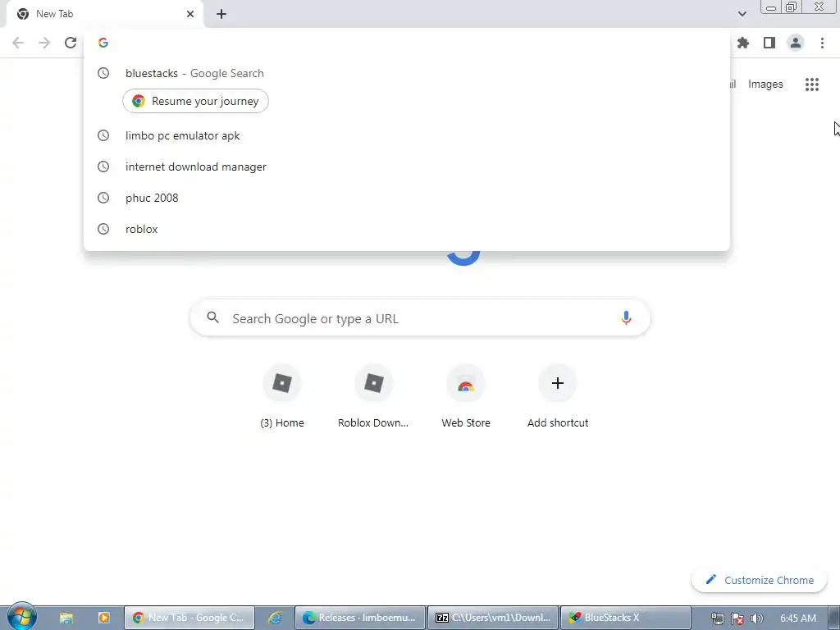Image resolution: width=840 pixels, height=630 pixels.
Task: Reload the page with the refresh icon
Action: click(x=71, y=43)
